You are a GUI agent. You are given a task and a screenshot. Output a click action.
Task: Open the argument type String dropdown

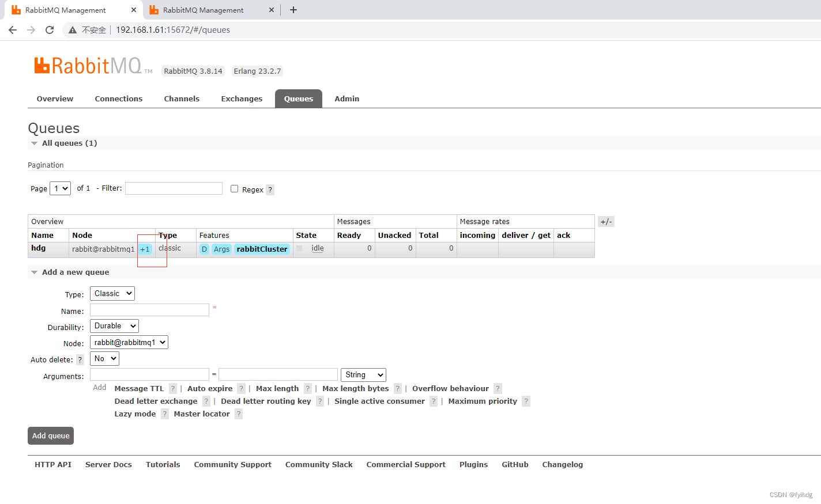pos(363,375)
